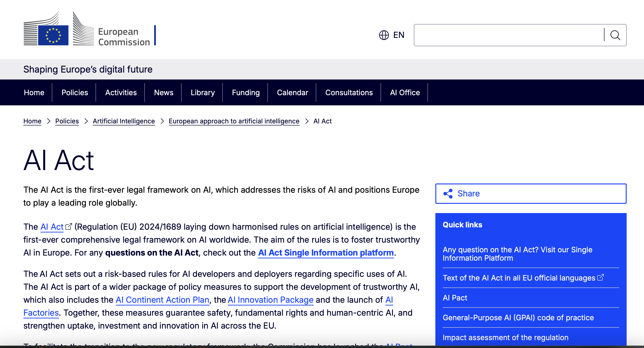Open General-Purpose AI code of practice link
This screenshot has width=644, height=348.
click(x=518, y=317)
